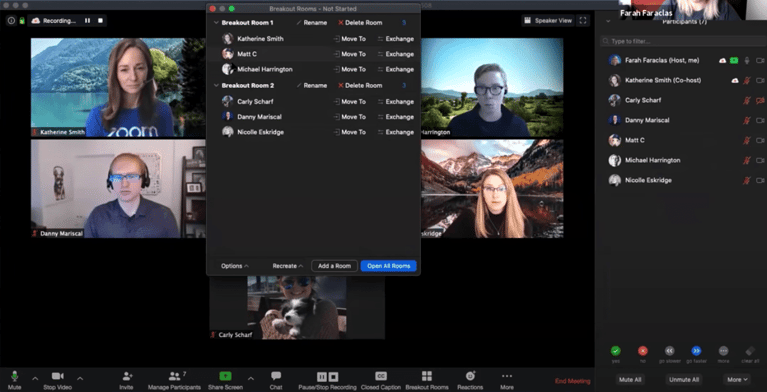Enter full screen using the top-right icon
This screenshot has height=392, width=767.
click(x=583, y=21)
